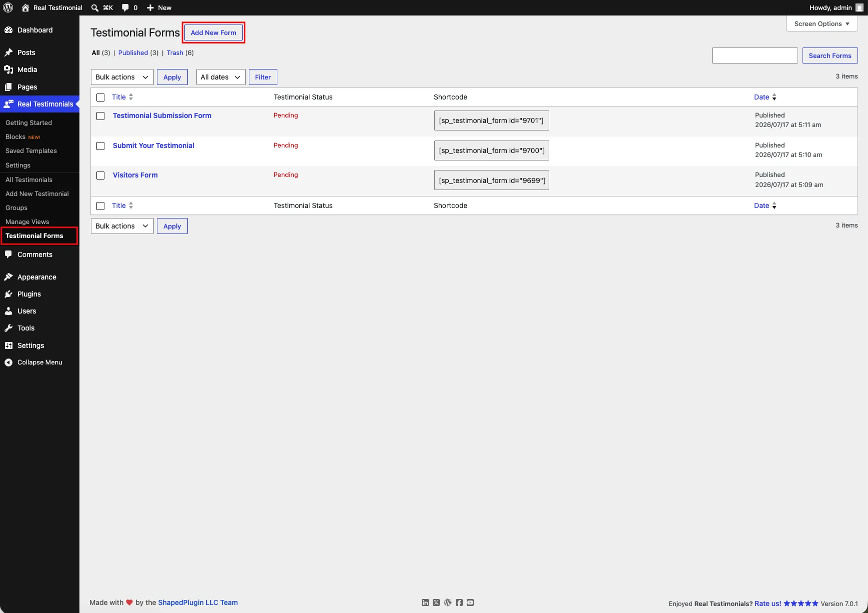868x613 pixels.
Task: Click the admin avatar icon
Action: (860, 7)
